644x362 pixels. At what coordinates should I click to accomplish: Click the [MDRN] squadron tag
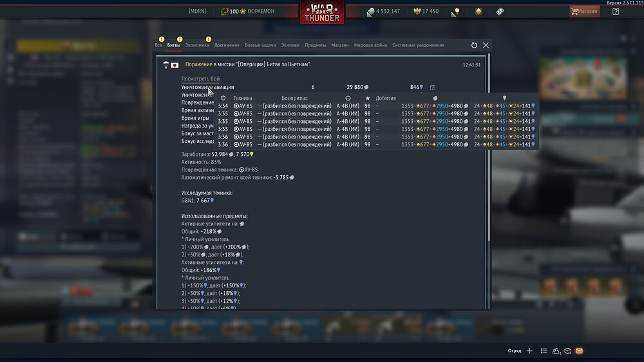pyautogui.click(x=197, y=12)
